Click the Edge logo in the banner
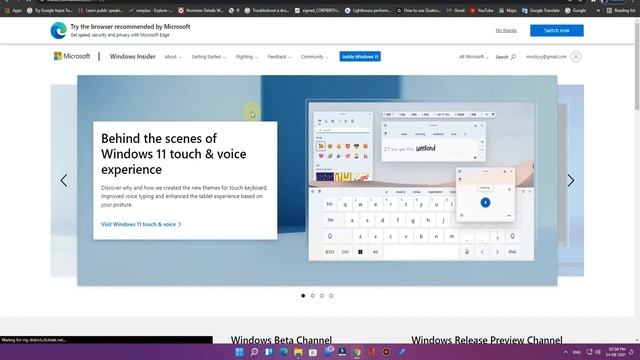 point(58,31)
